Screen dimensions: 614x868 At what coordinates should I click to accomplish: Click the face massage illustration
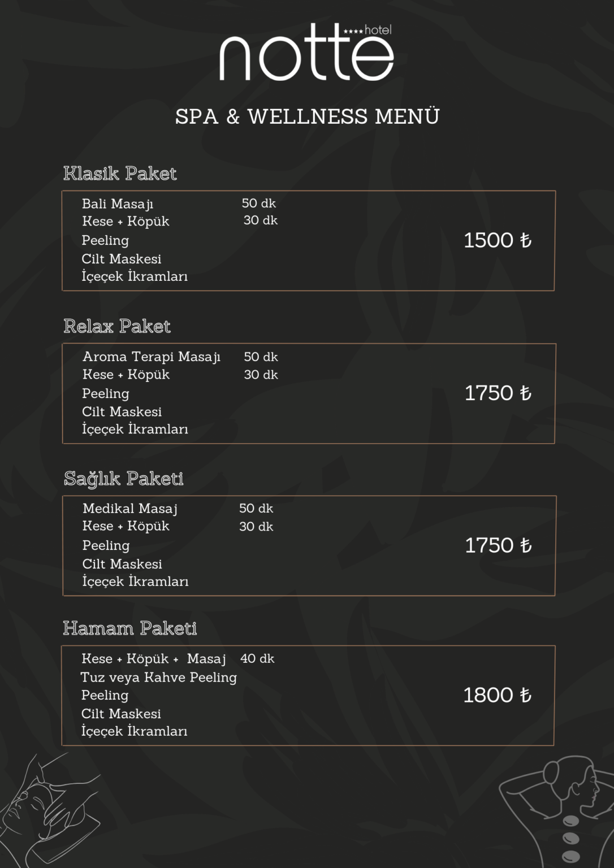pyautogui.click(x=50, y=810)
